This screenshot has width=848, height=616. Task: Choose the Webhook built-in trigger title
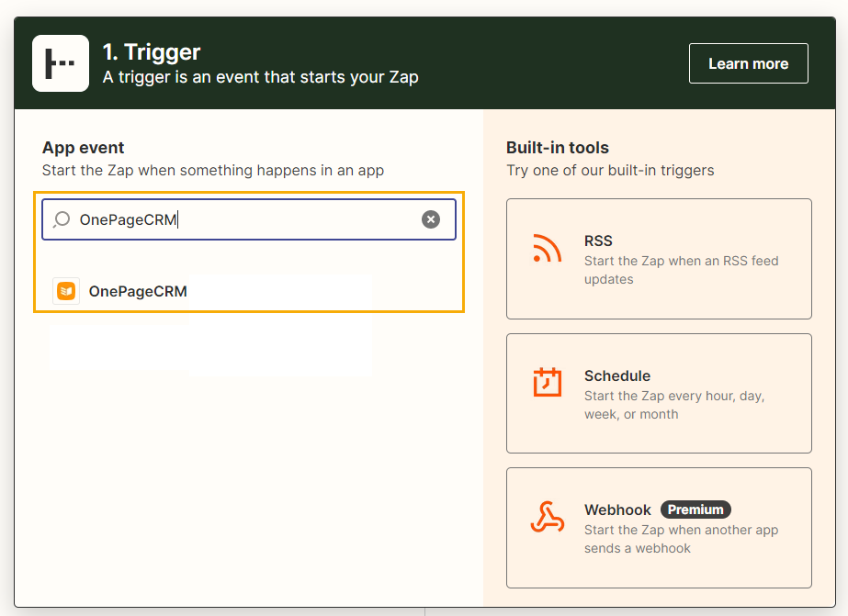617,510
